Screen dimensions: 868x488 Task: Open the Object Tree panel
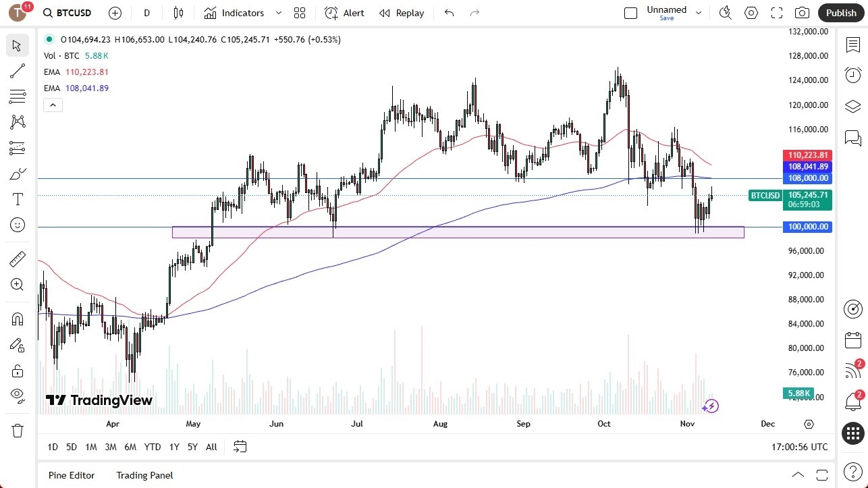pos(852,105)
